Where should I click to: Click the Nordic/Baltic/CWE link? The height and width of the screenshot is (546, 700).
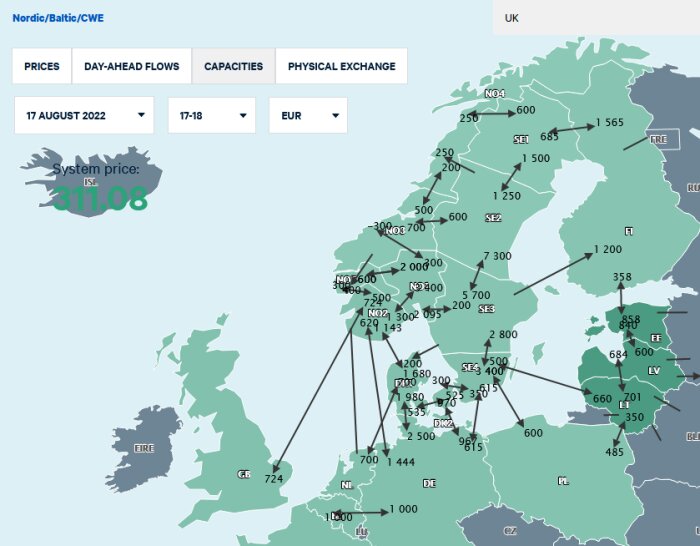coord(58,18)
